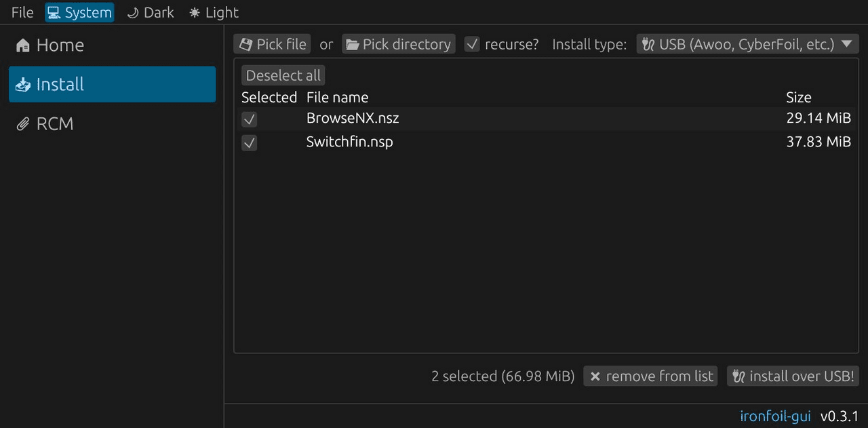Click the dropdown arrow next to USB (Awoo, CyberFoil, etc.)

coord(846,44)
